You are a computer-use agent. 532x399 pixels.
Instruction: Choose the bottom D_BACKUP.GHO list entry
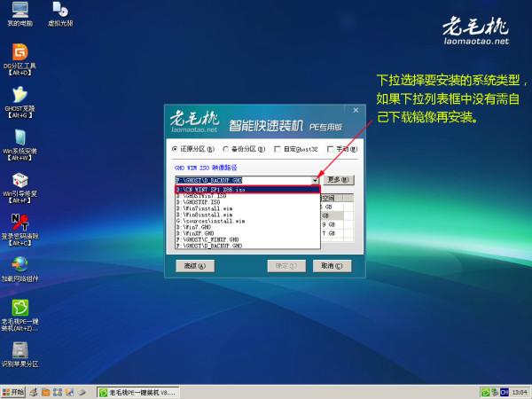coord(247,246)
